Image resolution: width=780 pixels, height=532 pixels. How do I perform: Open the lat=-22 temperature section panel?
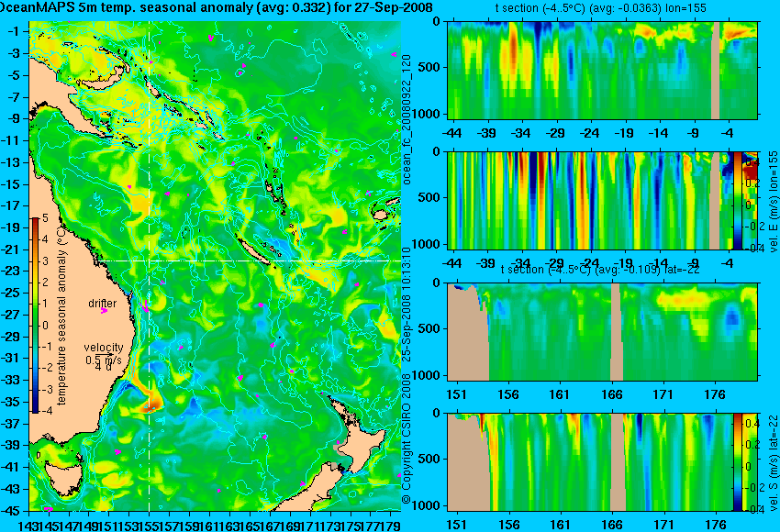pos(602,332)
